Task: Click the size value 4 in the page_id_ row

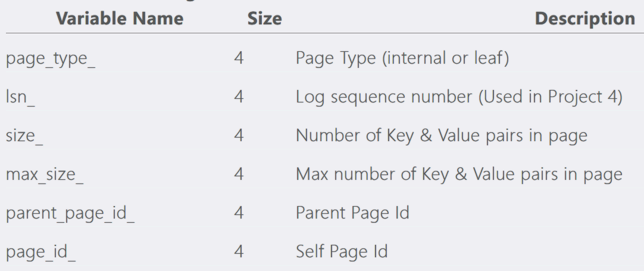Action: coord(239,251)
